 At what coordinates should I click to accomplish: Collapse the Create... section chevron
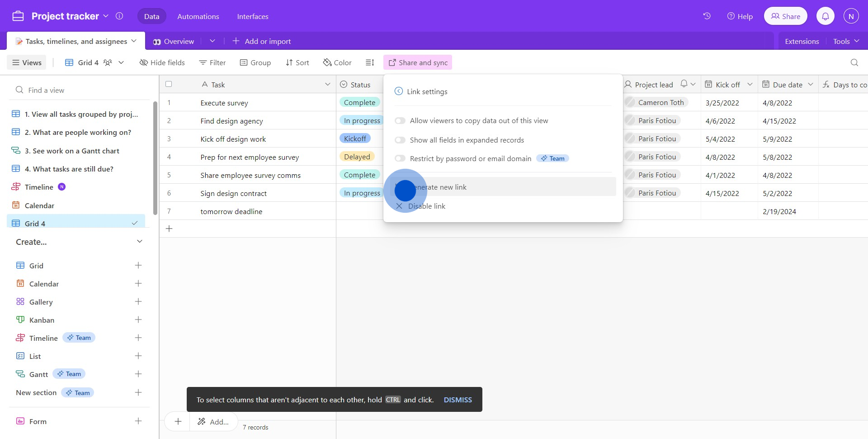pyautogui.click(x=140, y=242)
